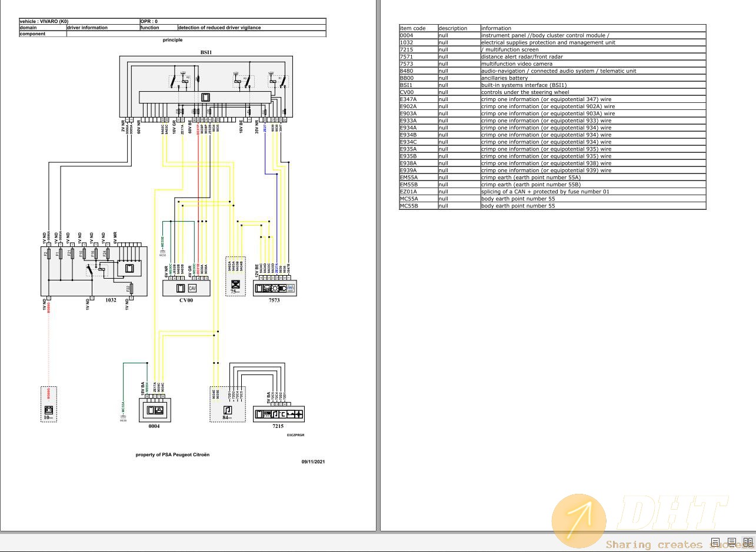Image resolution: width=756 pixels, height=552 pixels.
Task: Click 'ancillaries battery' information cell
Action: (x=593, y=78)
